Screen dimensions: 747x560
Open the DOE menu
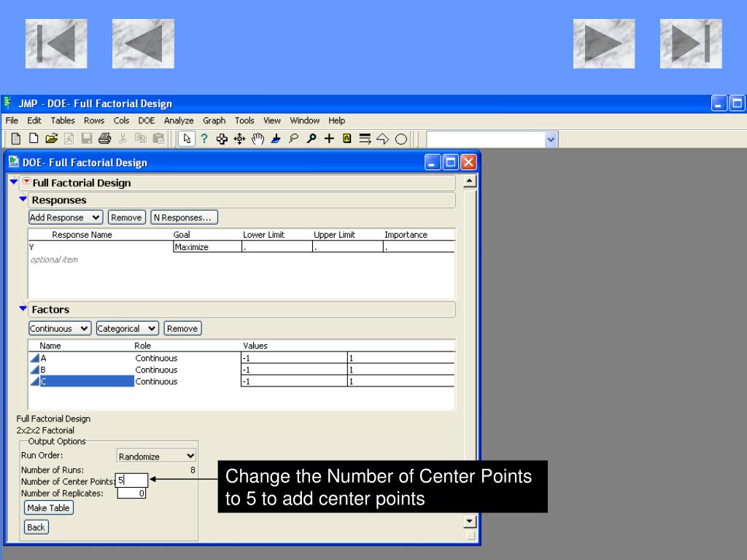146,120
